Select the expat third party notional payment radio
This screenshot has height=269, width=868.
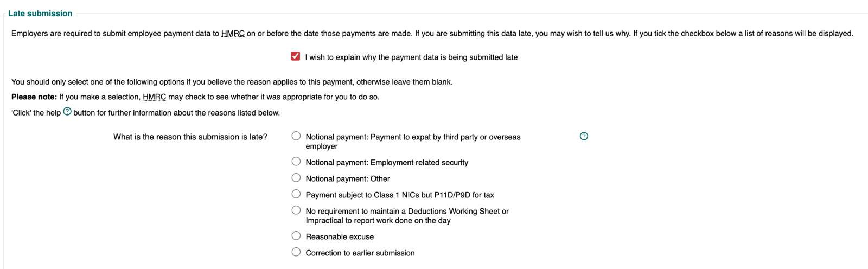coord(296,136)
